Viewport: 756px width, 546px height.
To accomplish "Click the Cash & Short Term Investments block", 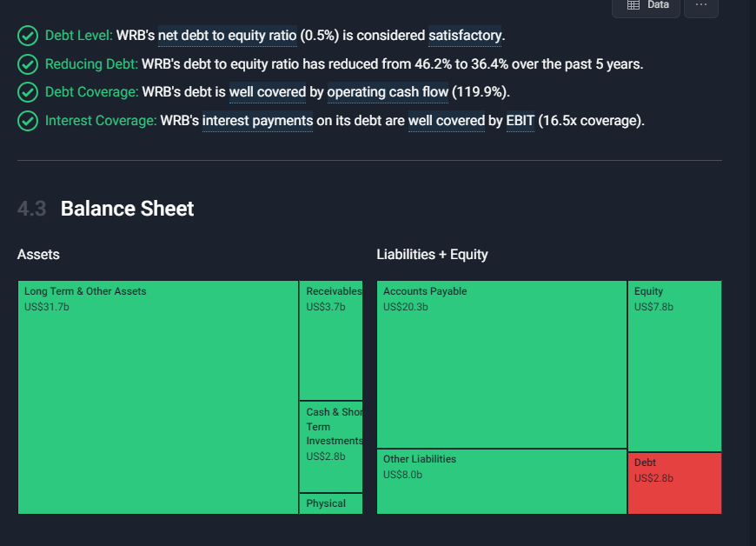I will click(331, 447).
